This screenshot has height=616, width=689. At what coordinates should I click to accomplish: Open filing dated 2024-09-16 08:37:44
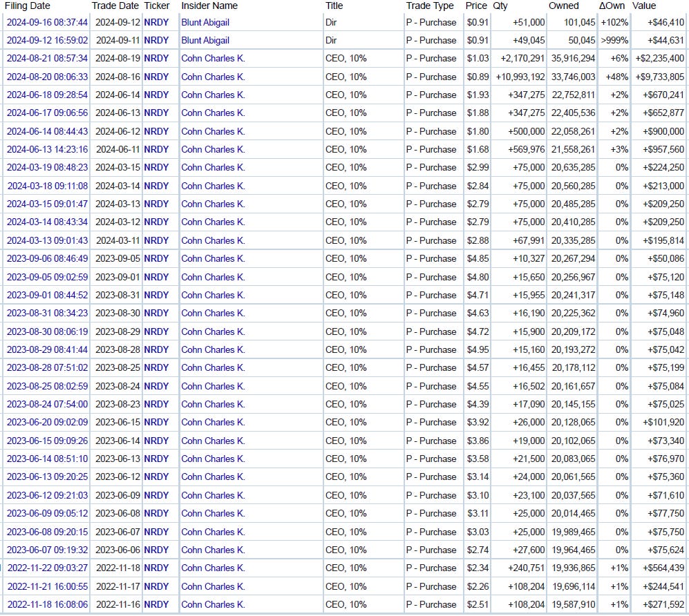[x=47, y=22]
